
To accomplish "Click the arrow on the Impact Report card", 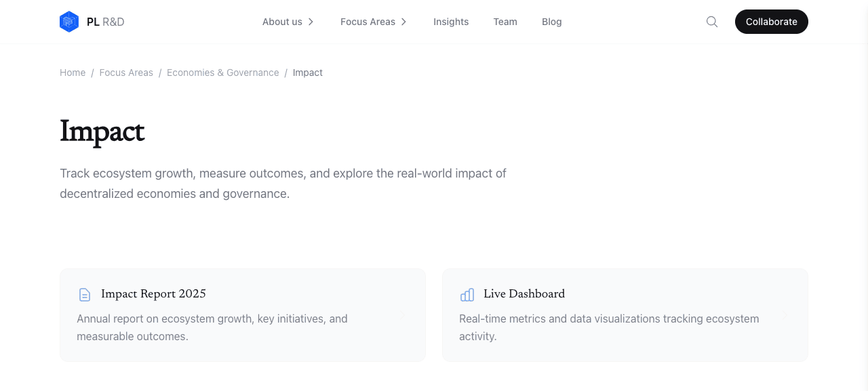I will (x=403, y=315).
